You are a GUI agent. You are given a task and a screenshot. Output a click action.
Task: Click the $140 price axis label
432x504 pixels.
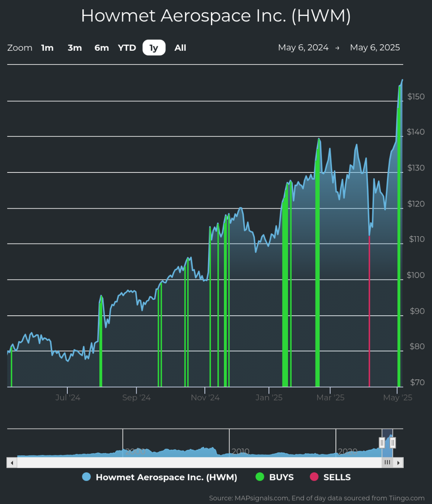tap(416, 132)
